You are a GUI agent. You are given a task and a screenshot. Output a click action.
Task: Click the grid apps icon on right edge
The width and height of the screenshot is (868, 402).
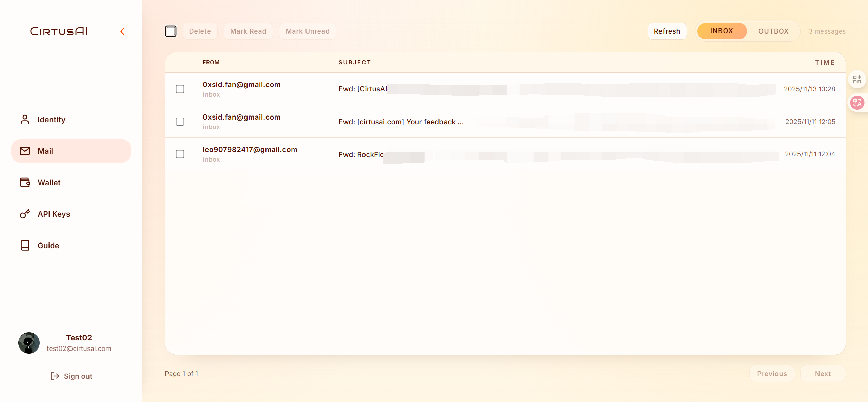pyautogui.click(x=857, y=79)
